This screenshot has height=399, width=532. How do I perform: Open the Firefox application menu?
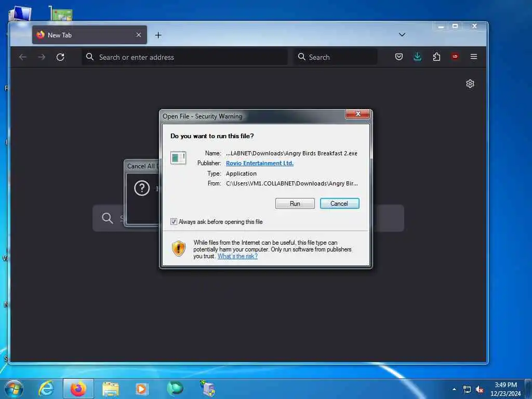pos(474,57)
